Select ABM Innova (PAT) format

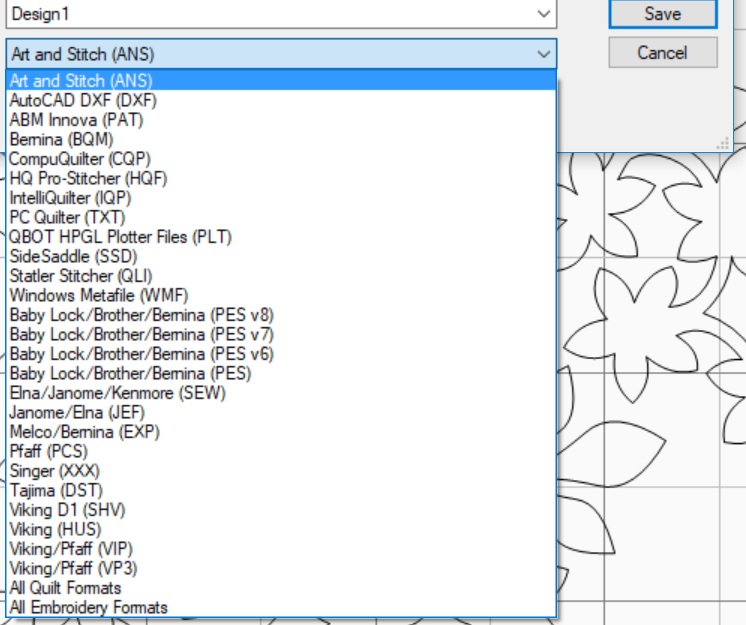tap(281, 119)
